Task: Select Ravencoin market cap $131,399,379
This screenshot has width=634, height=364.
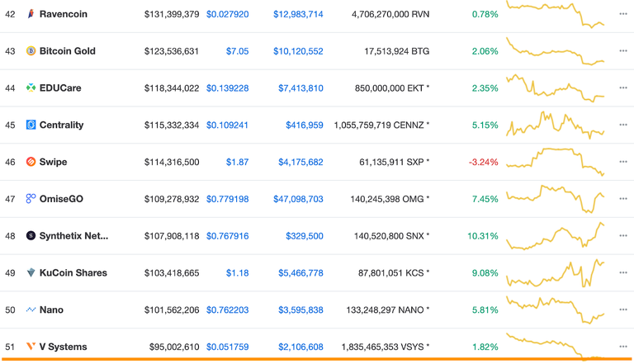Action: point(172,15)
